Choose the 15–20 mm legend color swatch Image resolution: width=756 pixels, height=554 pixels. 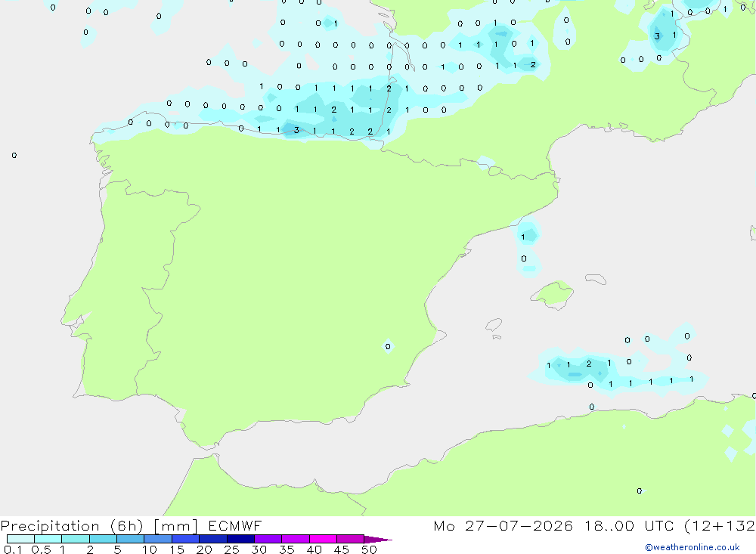tap(186, 539)
